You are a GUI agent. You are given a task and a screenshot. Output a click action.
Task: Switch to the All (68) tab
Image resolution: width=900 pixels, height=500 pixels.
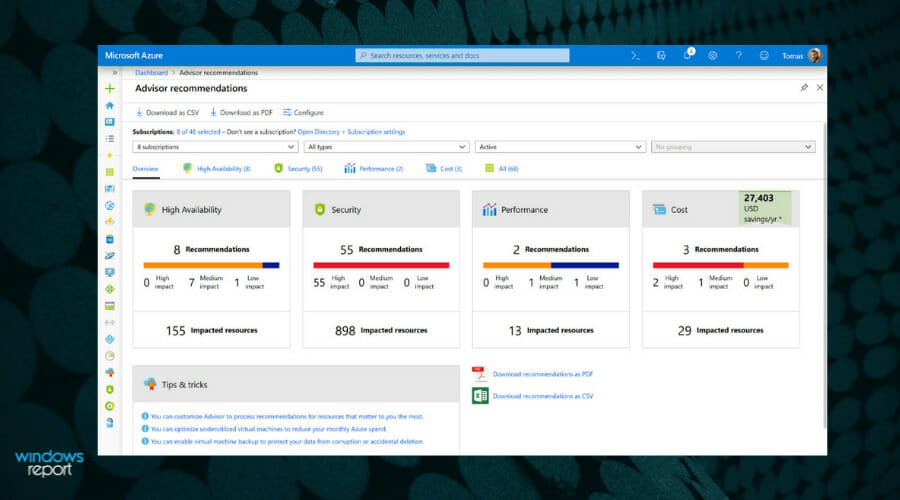click(502, 168)
